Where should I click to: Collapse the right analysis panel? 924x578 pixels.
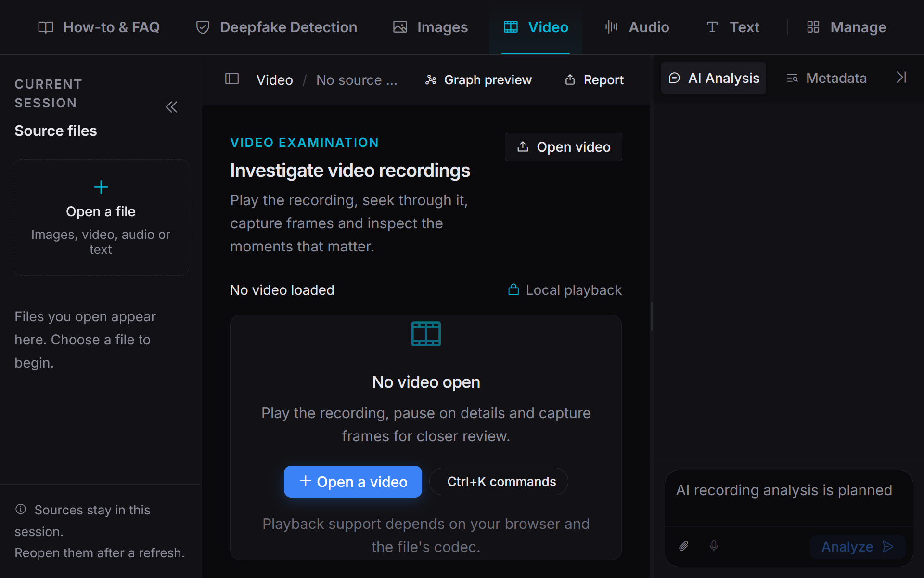[x=901, y=78]
